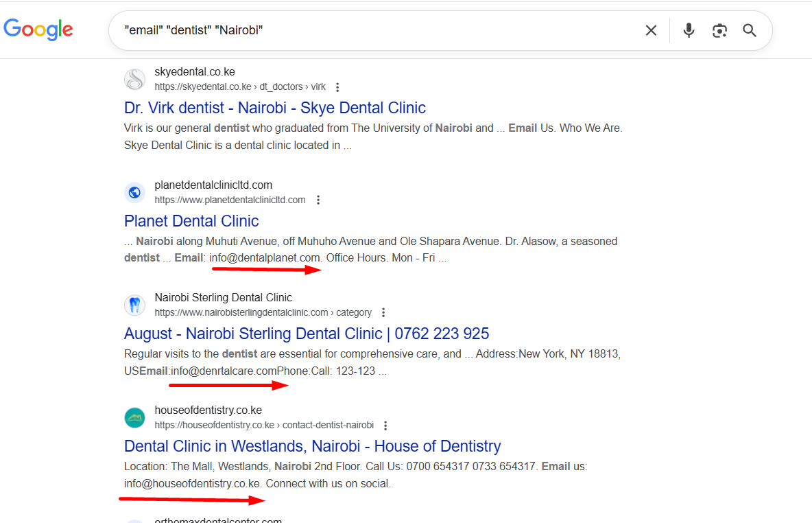Click the Skye Dental site favicon
Viewport: 812px width, 523px height.
click(134, 80)
